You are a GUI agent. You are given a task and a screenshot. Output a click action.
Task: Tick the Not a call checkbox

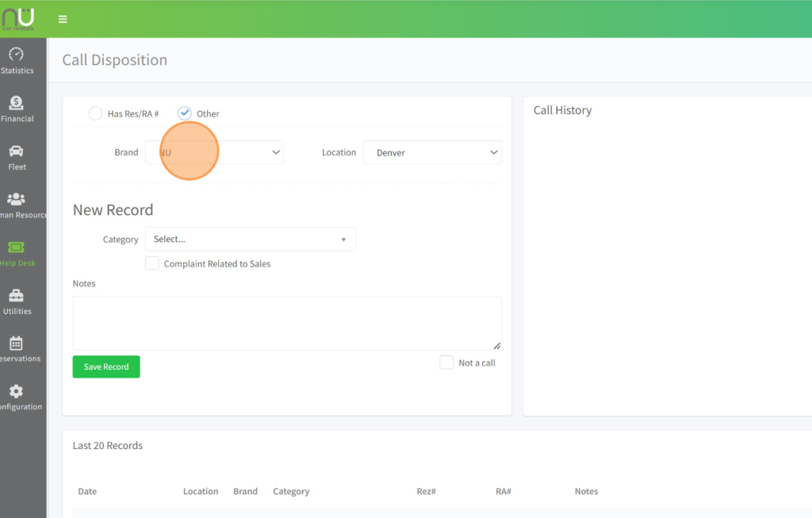tap(447, 363)
